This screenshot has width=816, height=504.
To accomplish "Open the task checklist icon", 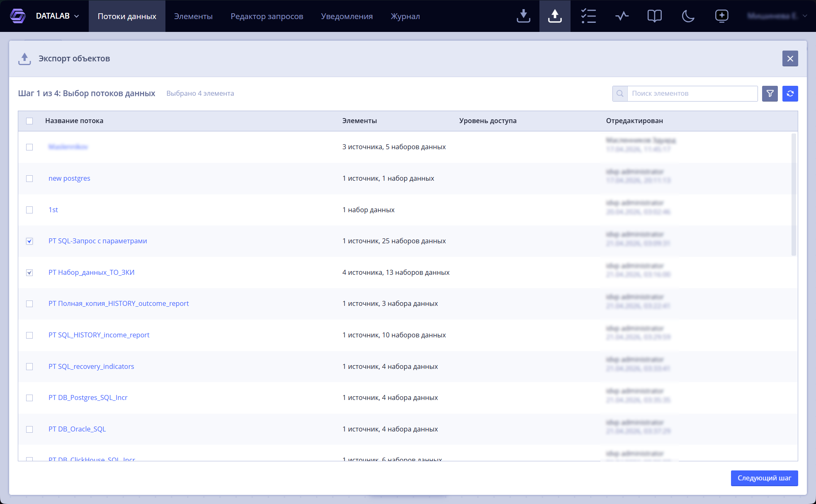I will [588, 16].
